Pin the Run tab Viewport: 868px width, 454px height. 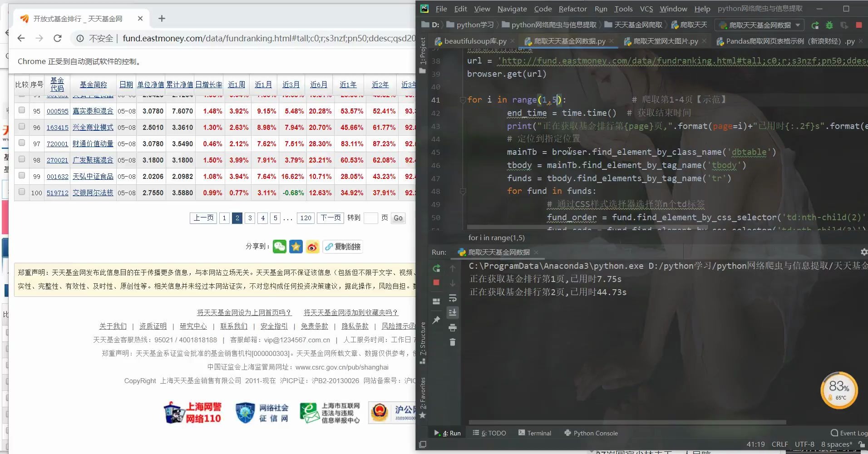coord(436,320)
